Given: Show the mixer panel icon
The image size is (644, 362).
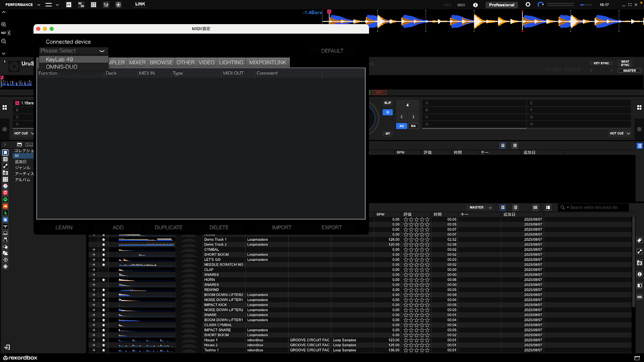Looking at the screenshot, I should tap(106, 5).
